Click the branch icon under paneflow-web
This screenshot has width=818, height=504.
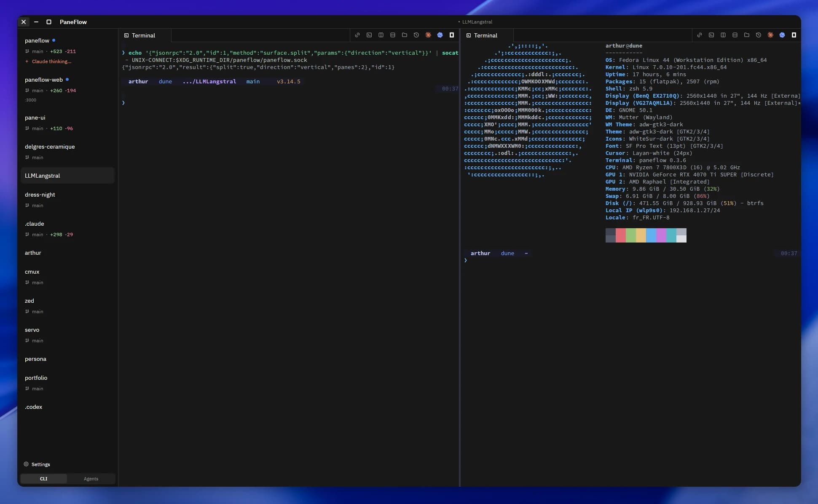27,91
